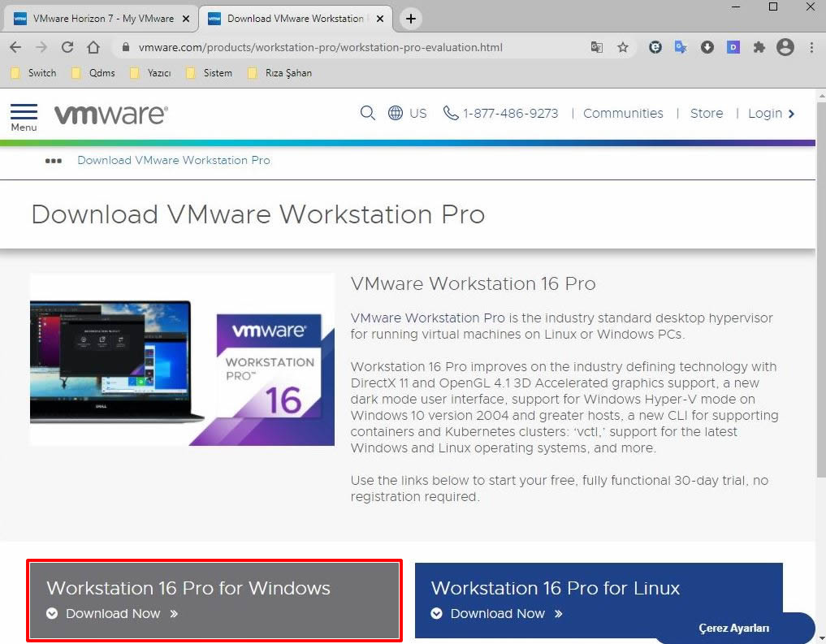
Task: Change region using the US globe selector
Action: pyautogui.click(x=407, y=113)
